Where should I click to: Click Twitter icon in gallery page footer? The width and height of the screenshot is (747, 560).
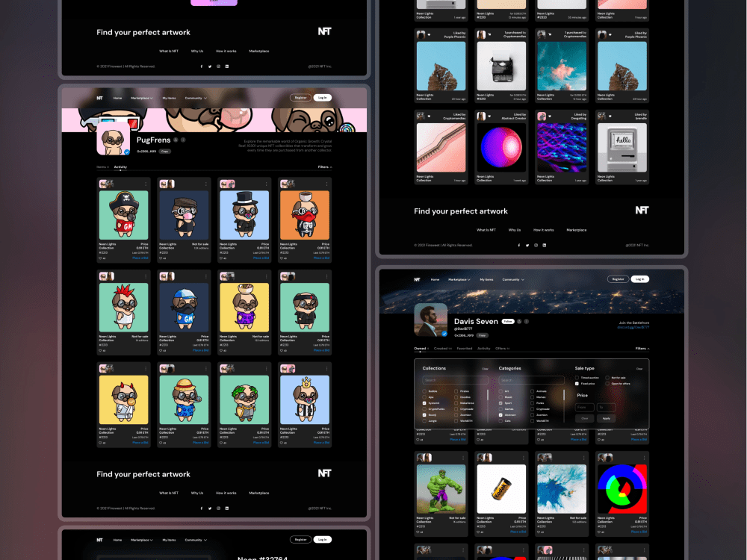527,245
